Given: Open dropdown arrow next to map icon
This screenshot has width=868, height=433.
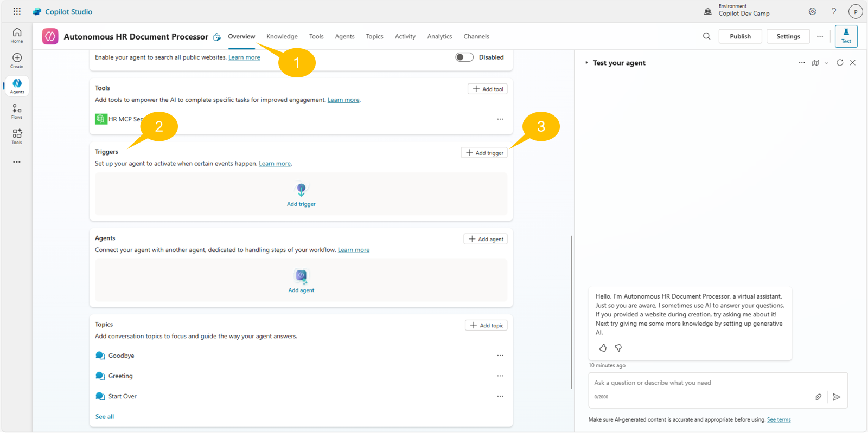Looking at the screenshot, I should [x=826, y=63].
